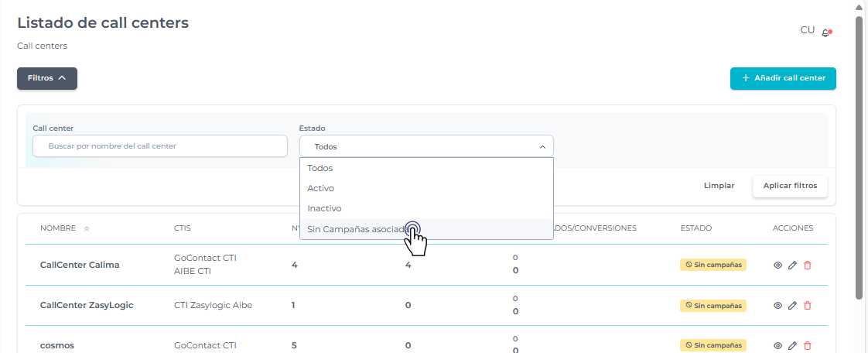Collapse the Filtros panel
The image size is (868, 353).
click(47, 78)
